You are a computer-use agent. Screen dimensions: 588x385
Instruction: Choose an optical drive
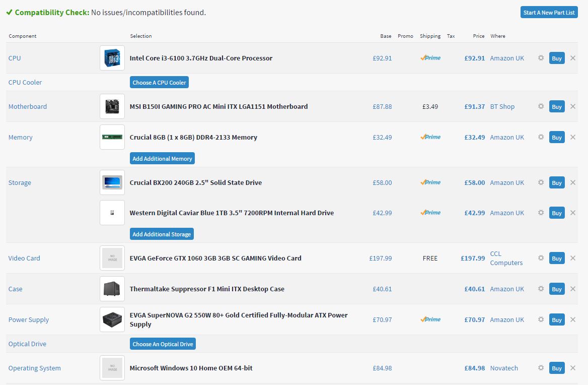[x=163, y=344]
